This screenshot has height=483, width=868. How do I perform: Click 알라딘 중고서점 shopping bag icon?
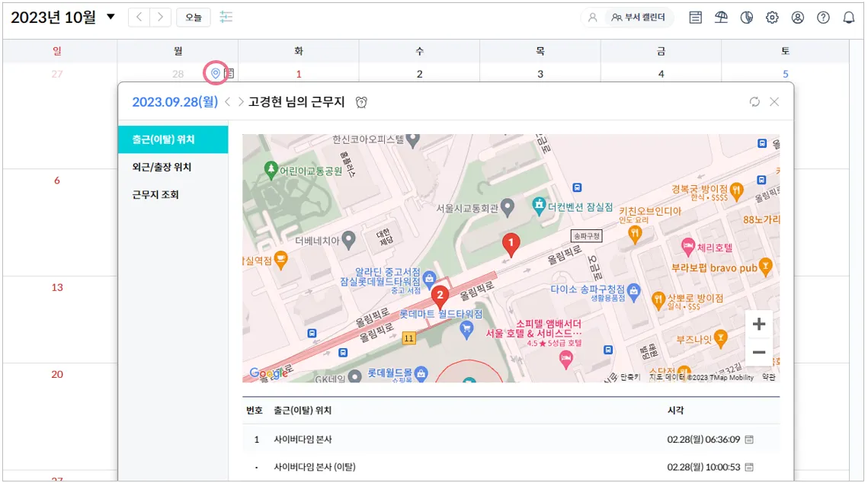(x=429, y=280)
